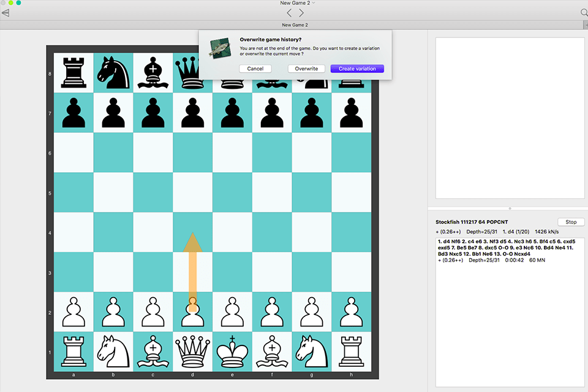The width and height of the screenshot is (588, 392).
Task: Click 'Stockfish 111217 64 POPCNT' engine name
Action: [472, 222]
